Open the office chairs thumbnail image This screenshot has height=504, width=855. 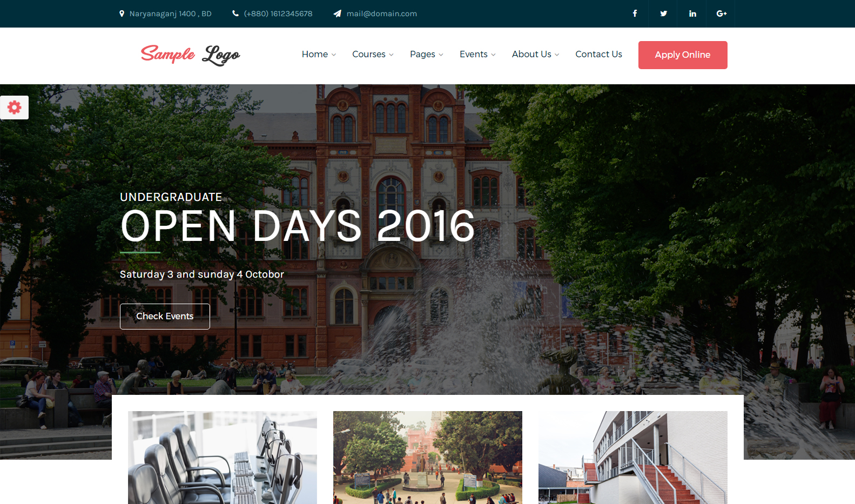(223, 458)
